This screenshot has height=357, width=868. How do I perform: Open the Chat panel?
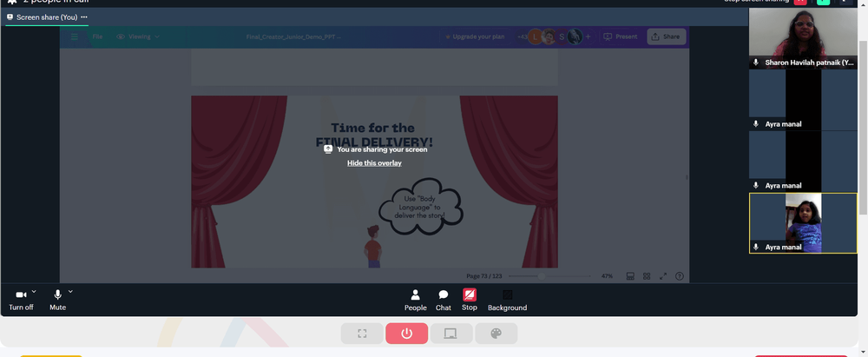click(443, 300)
